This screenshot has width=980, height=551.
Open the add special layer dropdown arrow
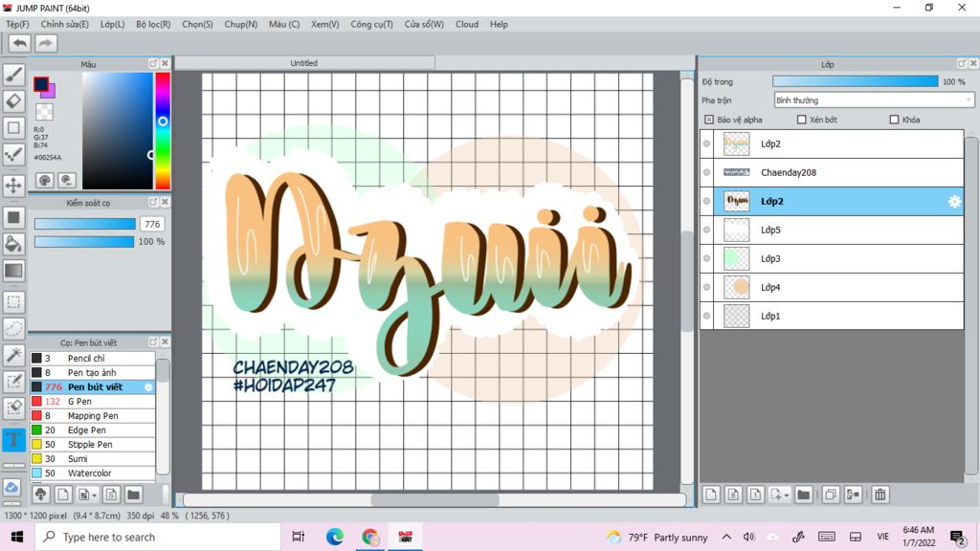point(787,496)
